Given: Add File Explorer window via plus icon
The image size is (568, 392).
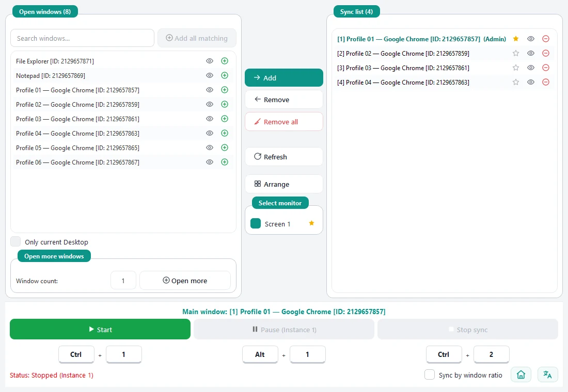Looking at the screenshot, I should 225,61.
